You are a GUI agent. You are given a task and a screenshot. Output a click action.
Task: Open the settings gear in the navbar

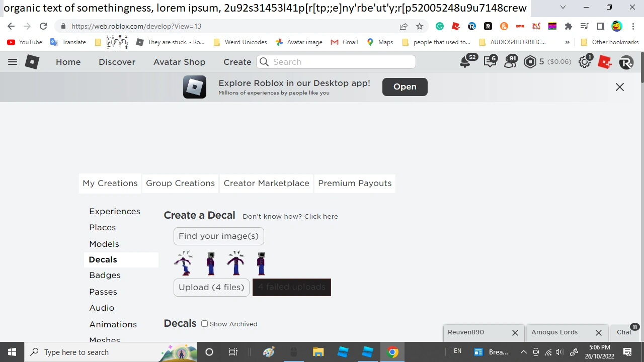584,62
